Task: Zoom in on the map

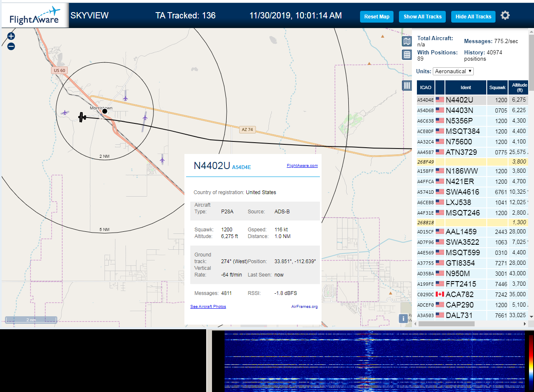Action: click(x=11, y=36)
